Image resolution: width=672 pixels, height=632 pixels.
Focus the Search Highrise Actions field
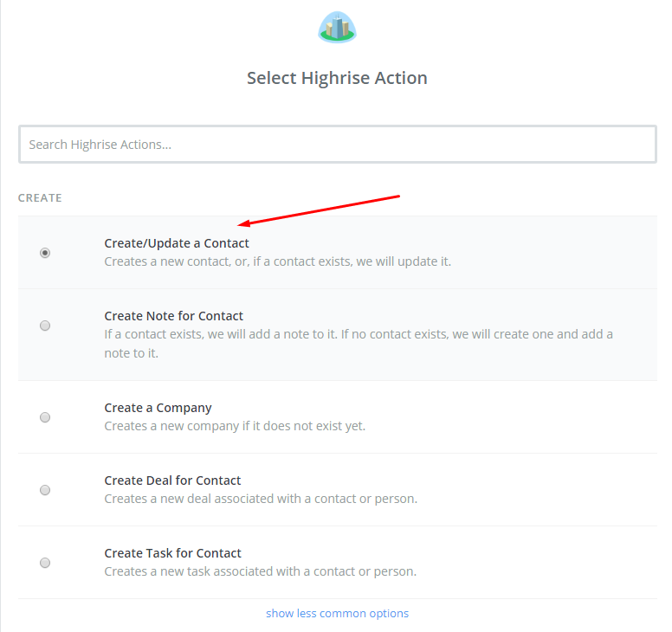337,145
